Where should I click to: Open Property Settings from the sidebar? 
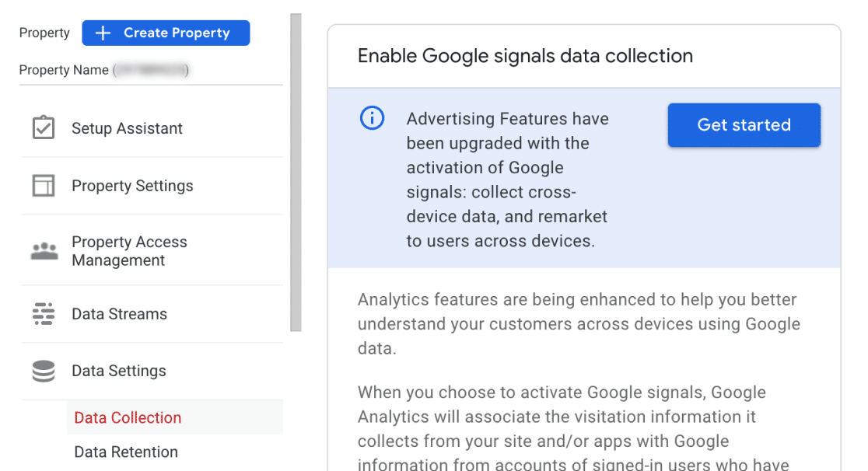132,186
